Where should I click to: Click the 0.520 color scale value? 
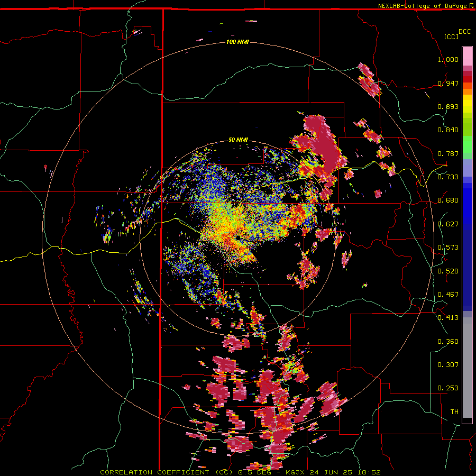(448, 271)
